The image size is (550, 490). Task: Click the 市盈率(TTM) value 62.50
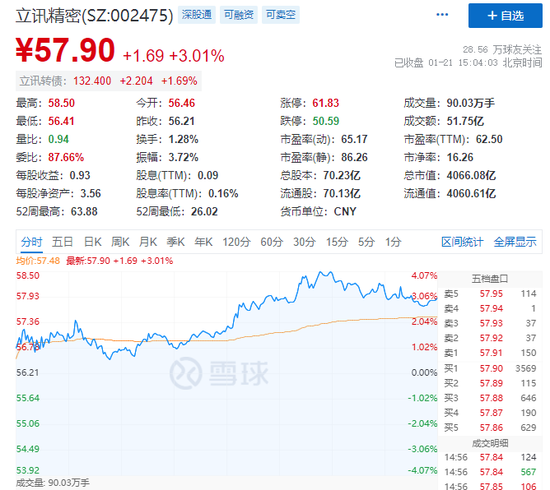coord(489,139)
